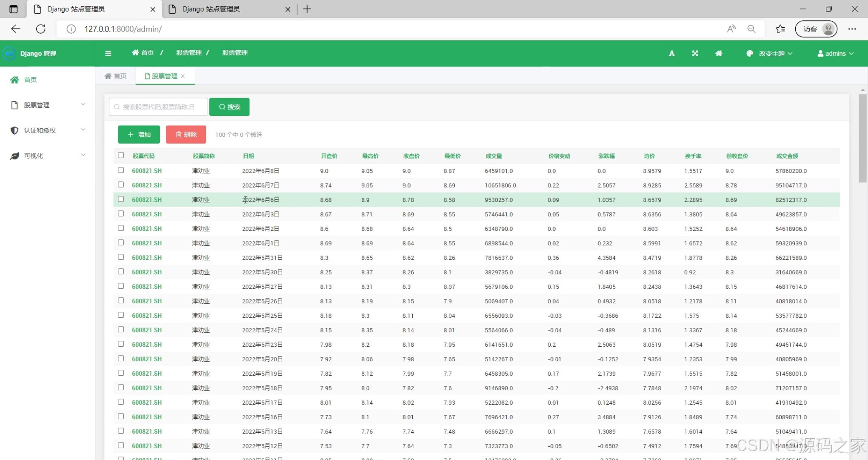This screenshot has width=868, height=460.
Task: Click the header home icon on the right
Action: point(719,53)
